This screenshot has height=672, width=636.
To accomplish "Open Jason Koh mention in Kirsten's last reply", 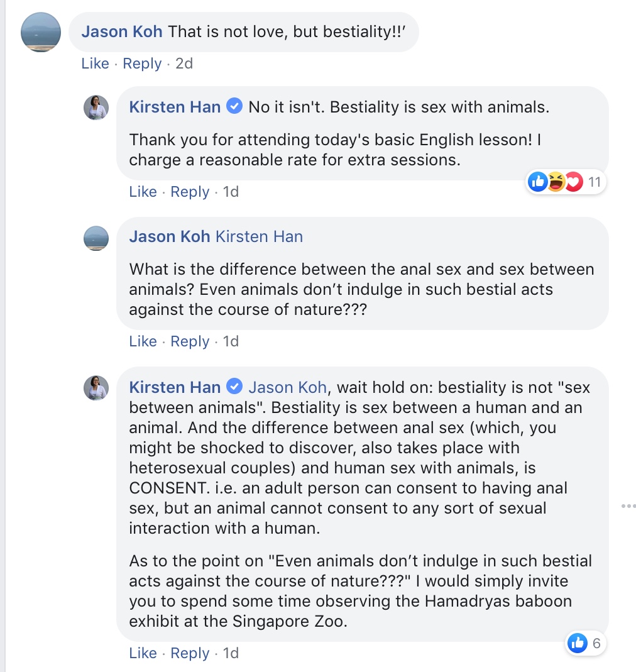I will point(287,387).
